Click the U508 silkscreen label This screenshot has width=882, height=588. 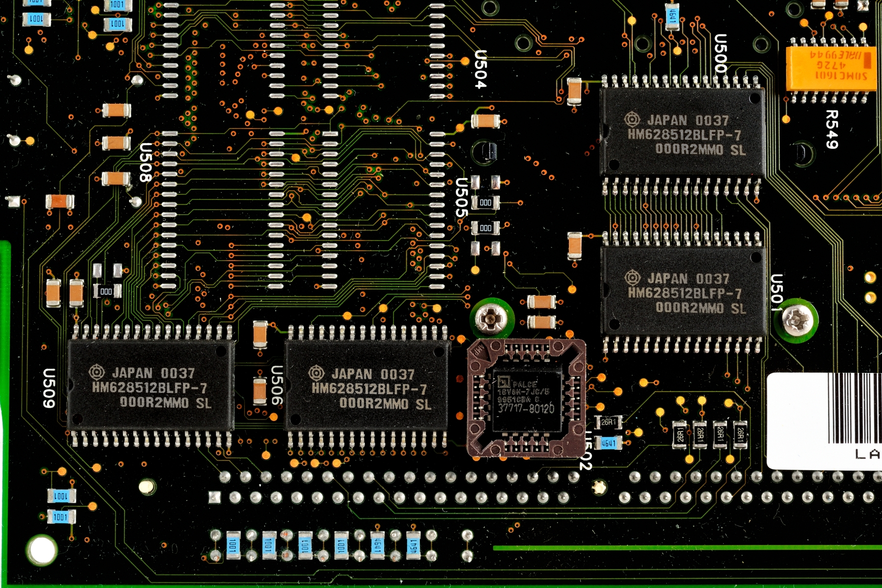pyautogui.click(x=146, y=162)
